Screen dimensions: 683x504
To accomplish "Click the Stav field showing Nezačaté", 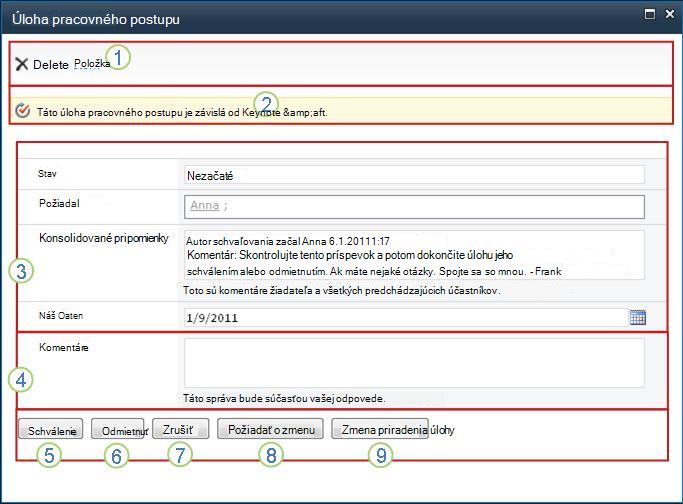I will coord(414,175).
